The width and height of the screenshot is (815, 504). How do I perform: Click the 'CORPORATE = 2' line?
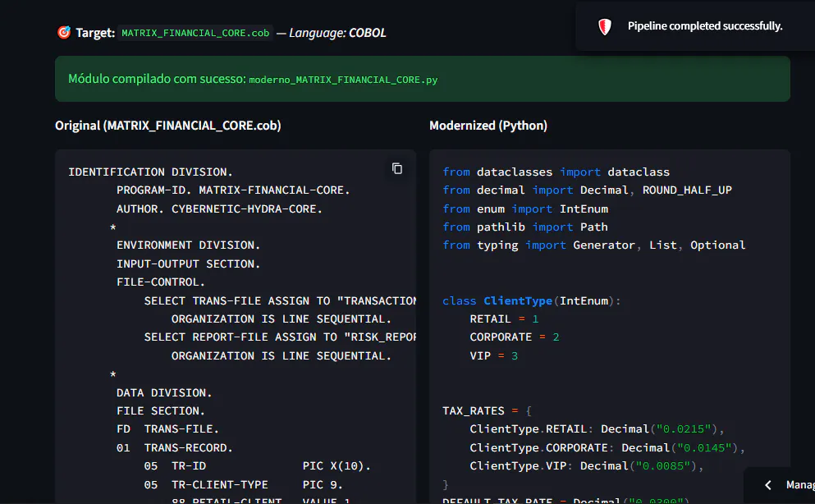515,337
